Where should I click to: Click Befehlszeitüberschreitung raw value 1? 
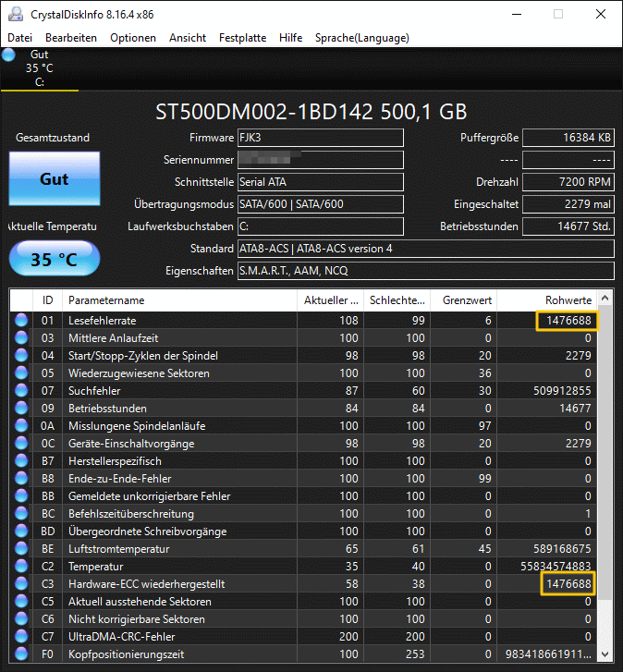pos(588,513)
